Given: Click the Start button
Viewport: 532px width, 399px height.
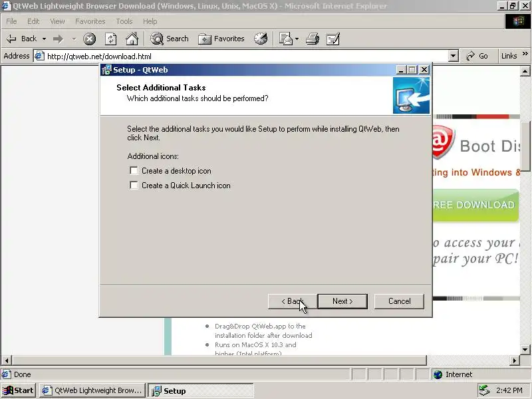Looking at the screenshot, I should [x=19, y=390].
